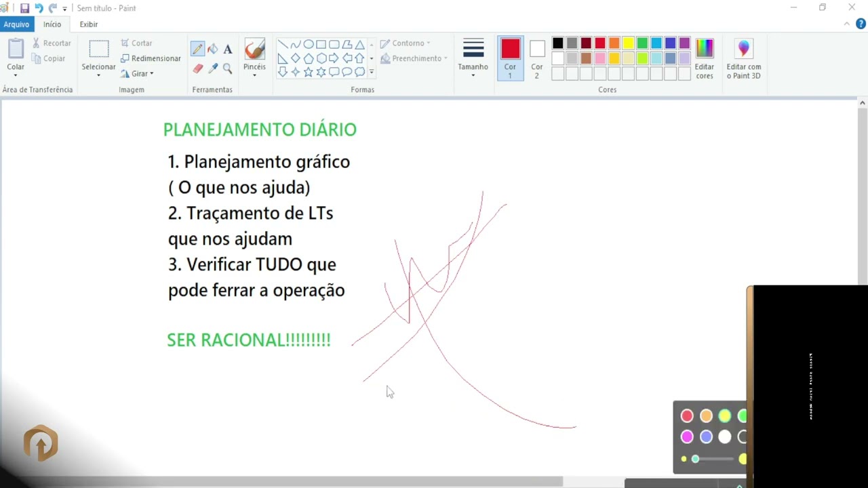The height and width of the screenshot is (488, 868).
Task: Choose the rounded rectangle shape
Action: [334, 45]
